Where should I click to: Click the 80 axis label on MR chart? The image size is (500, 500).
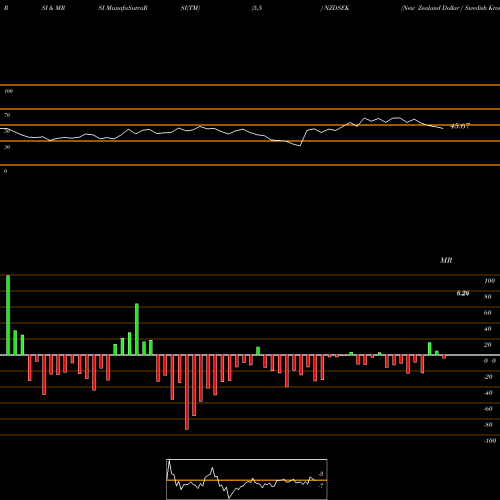click(x=488, y=297)
